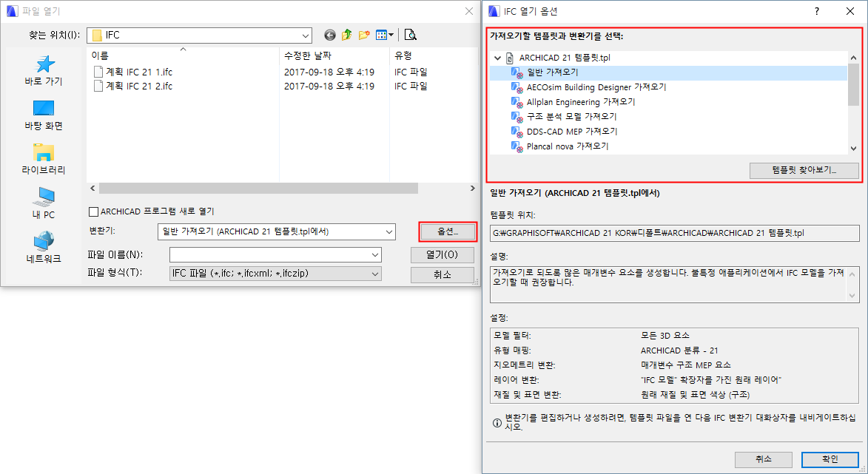The height and width of the screenshot is (474, 868).
Task: Click icon of 일반 가져오기 translator
Action: tap(517, 72)
